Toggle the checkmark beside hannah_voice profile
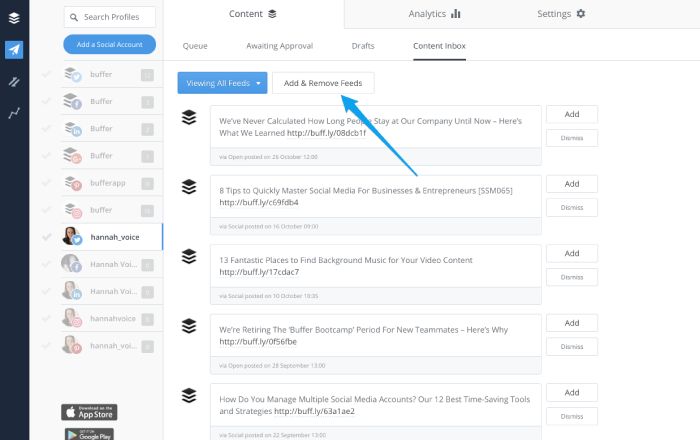The height and width of the screenshot is (440, 700). click(x=46, y=237)
